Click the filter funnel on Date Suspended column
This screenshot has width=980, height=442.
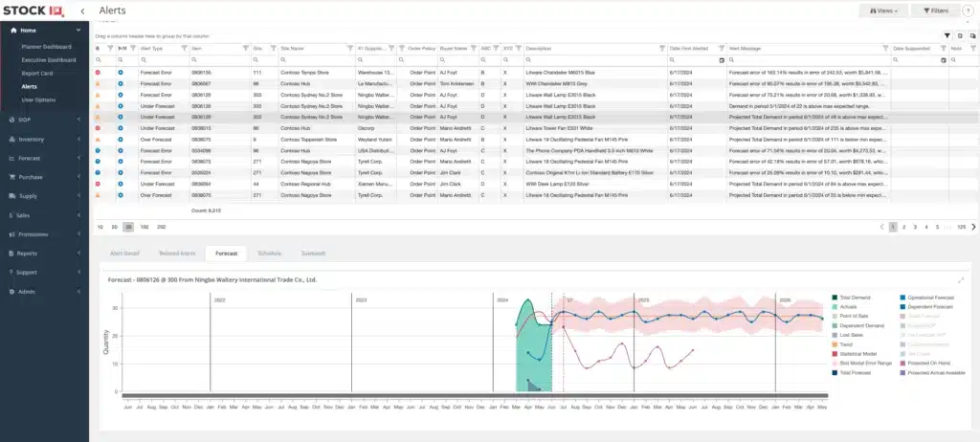pyautogui.click(x=943, y=48)
